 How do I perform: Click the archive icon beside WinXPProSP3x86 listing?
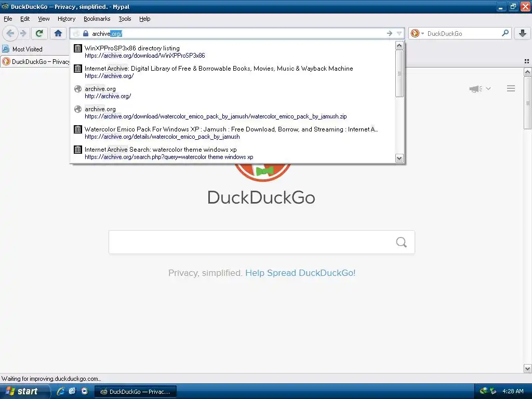point(78,48)
